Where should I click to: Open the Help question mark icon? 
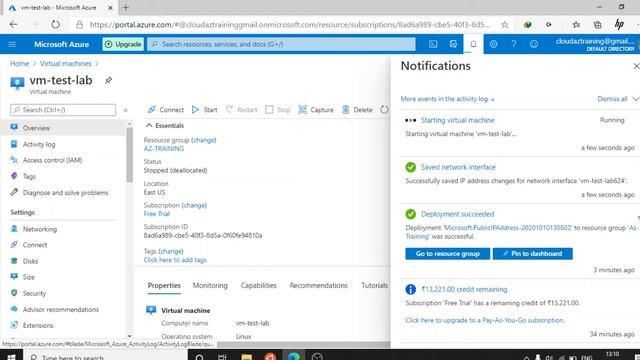pos(513,44)
